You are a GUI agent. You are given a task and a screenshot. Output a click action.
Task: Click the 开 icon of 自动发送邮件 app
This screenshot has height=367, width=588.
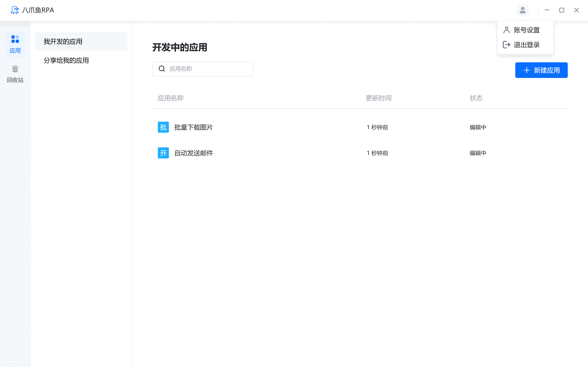click(x=163, y=153)
